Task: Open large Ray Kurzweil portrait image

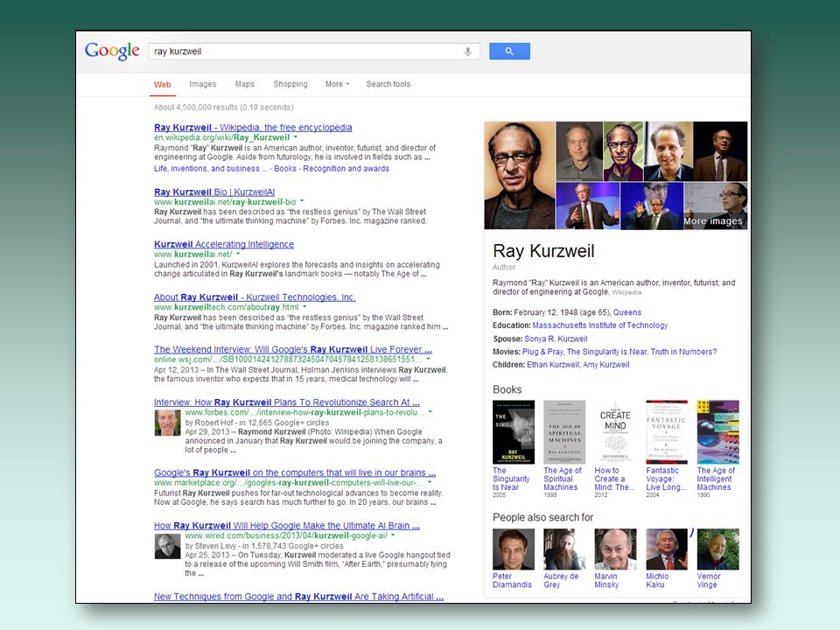Action: [520, 176]
